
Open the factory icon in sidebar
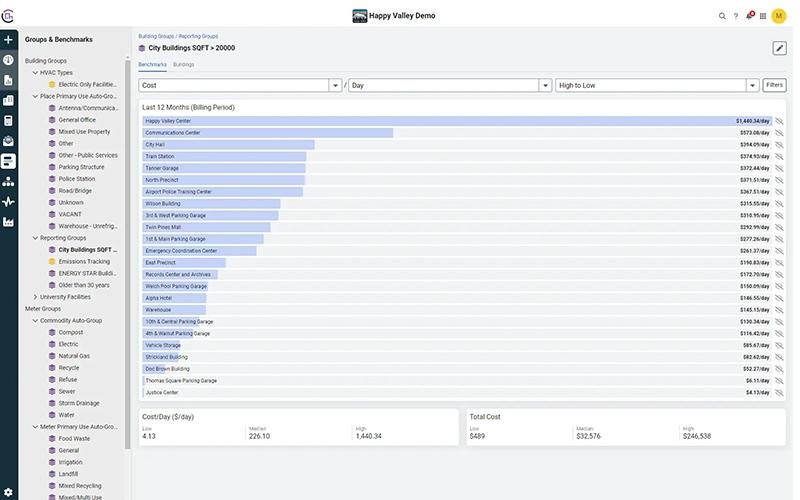tap(8, 222)
